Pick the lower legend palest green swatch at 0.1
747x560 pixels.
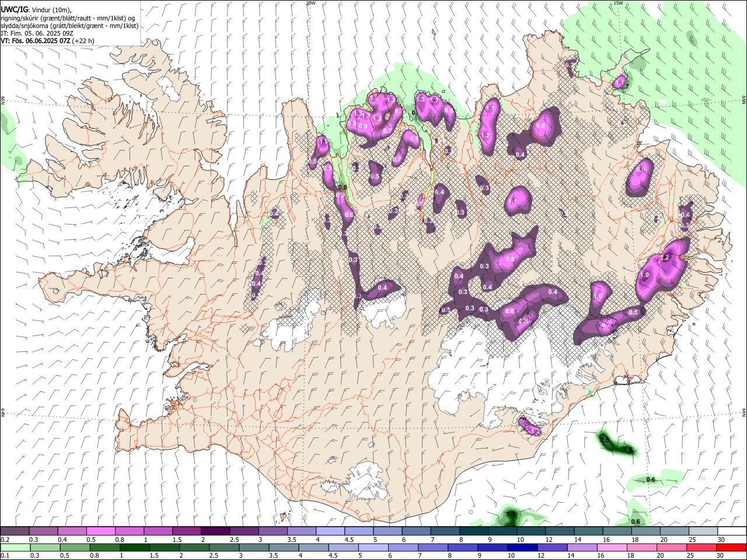click(x=15, y=547)
